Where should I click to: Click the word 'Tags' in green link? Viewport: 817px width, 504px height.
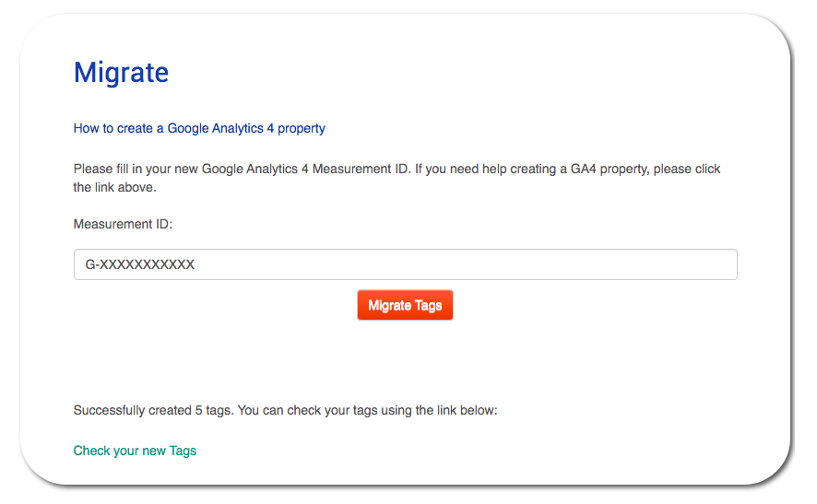click(x=183, y=451)
